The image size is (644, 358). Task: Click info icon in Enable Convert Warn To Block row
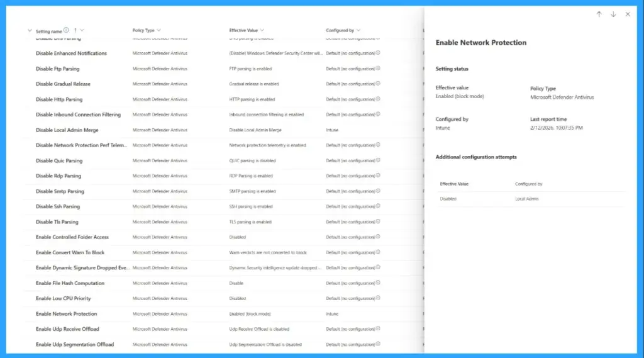click(x=378, y=252)
